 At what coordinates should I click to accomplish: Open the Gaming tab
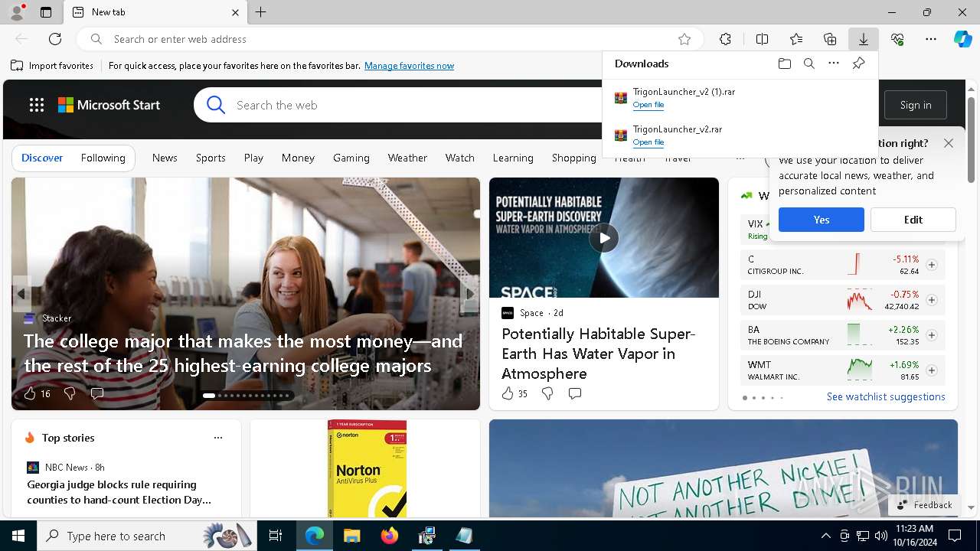click(351, 158)
